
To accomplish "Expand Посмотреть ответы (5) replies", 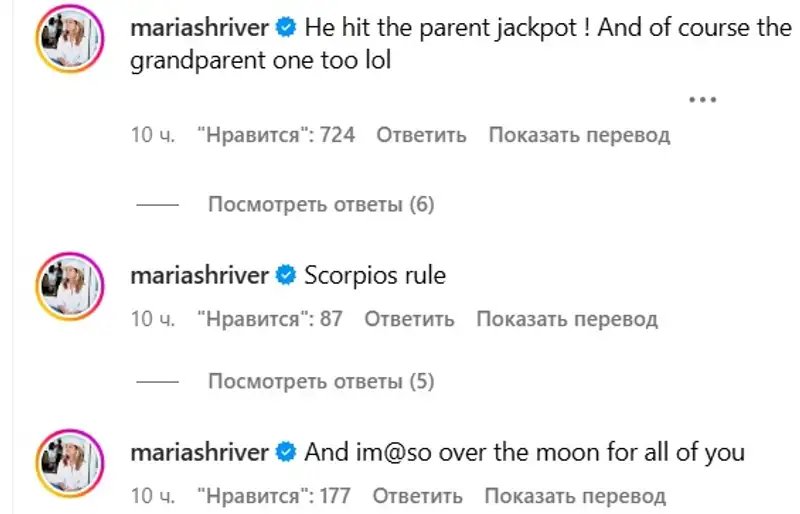I will (x=321, y=381).
